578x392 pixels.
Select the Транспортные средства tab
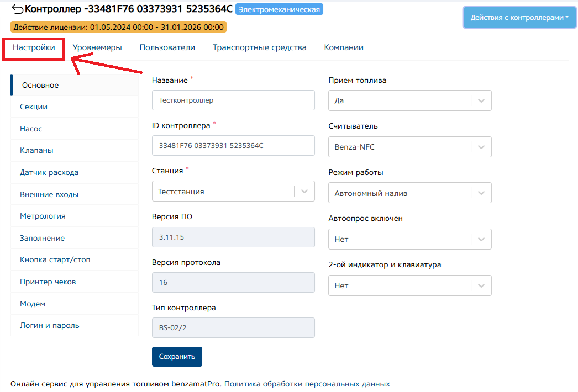[259, 47]
